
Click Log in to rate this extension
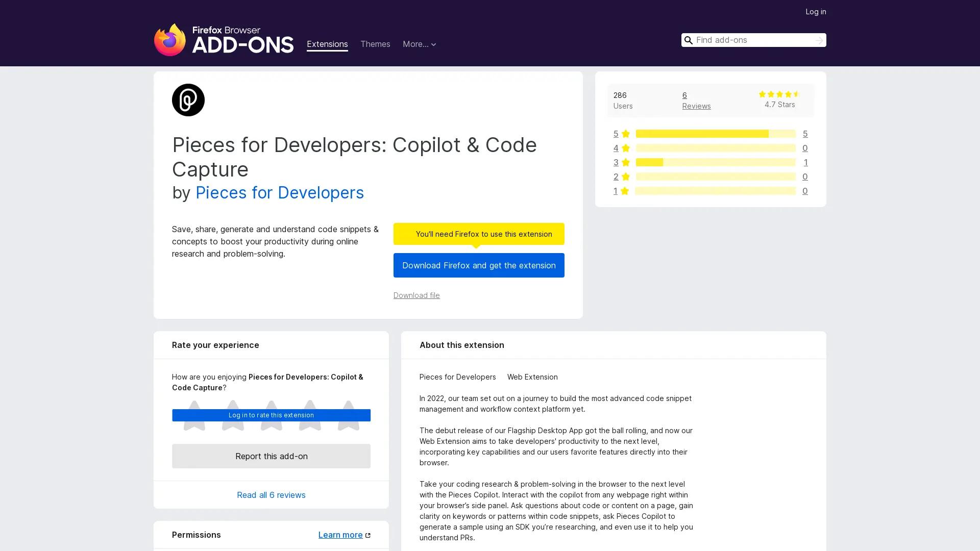271,415
